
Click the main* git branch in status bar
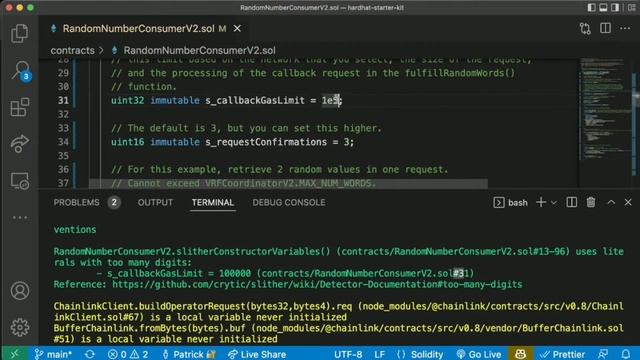(x=53, y=354)
